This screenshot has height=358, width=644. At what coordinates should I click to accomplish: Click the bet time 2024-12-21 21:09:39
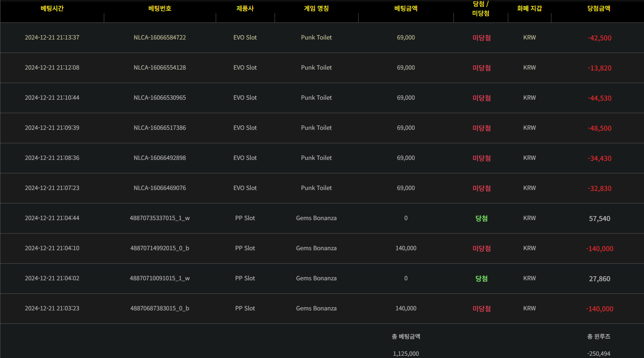[52, 128]
